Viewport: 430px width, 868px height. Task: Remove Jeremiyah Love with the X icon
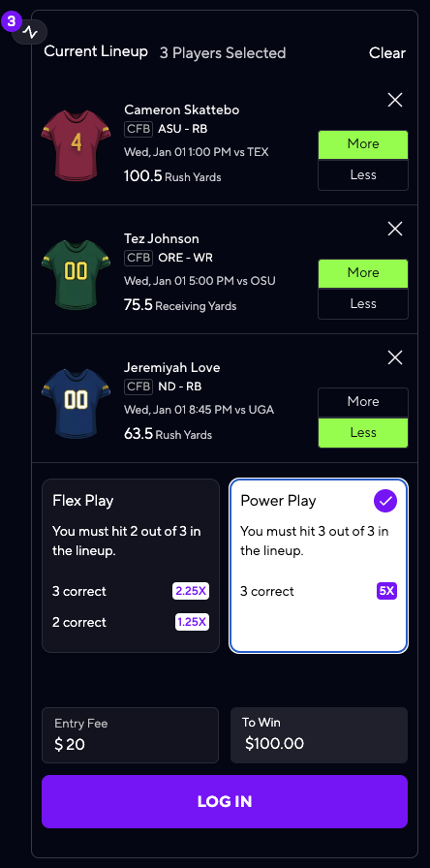pos(395,357)
